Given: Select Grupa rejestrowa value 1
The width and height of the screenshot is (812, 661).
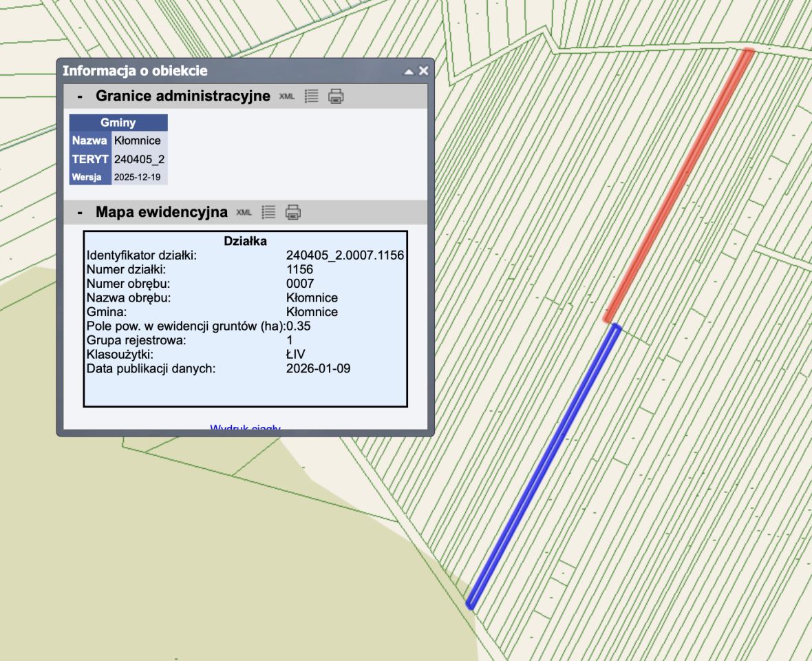Looking at the screenshot, I should (290, 340).
